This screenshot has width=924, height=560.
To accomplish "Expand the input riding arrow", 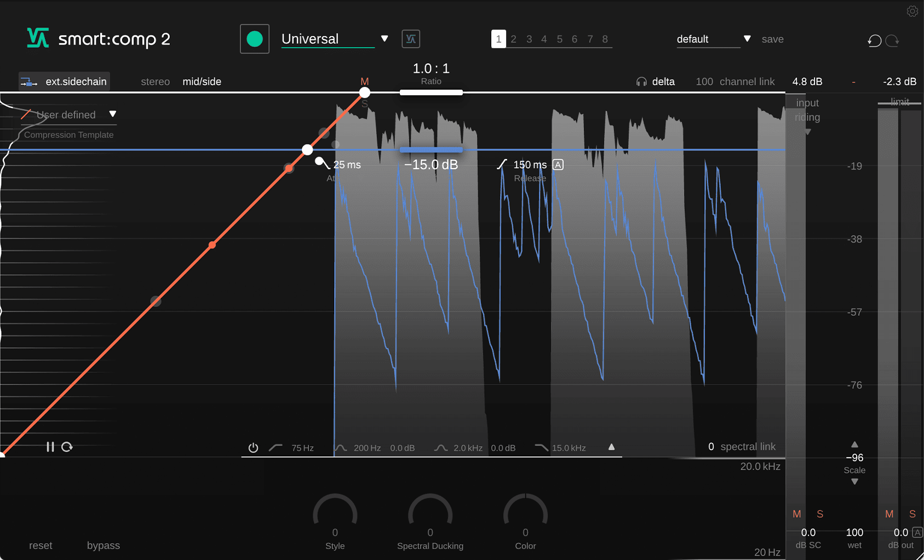I will (x=808, y=132).
